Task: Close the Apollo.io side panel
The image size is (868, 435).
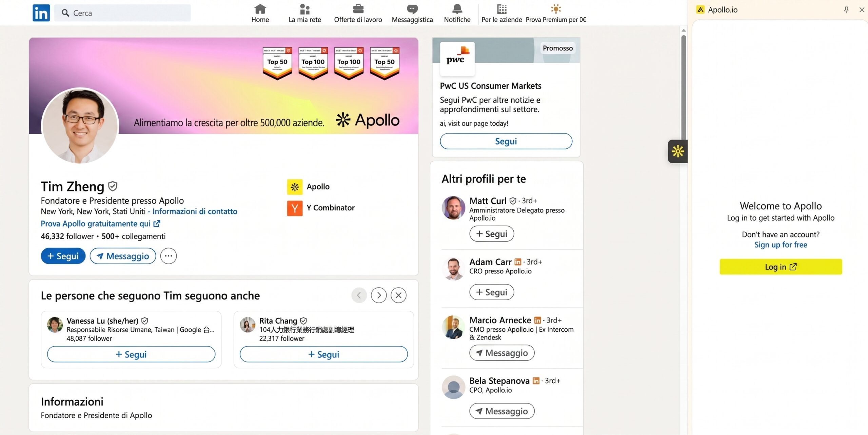Action: [x=862, y=10]
